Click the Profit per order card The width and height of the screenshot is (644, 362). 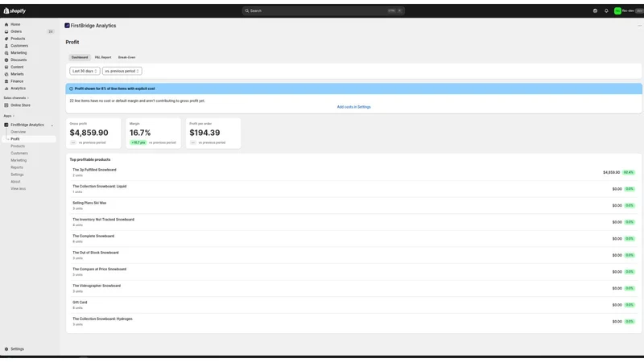pos(213,134)
